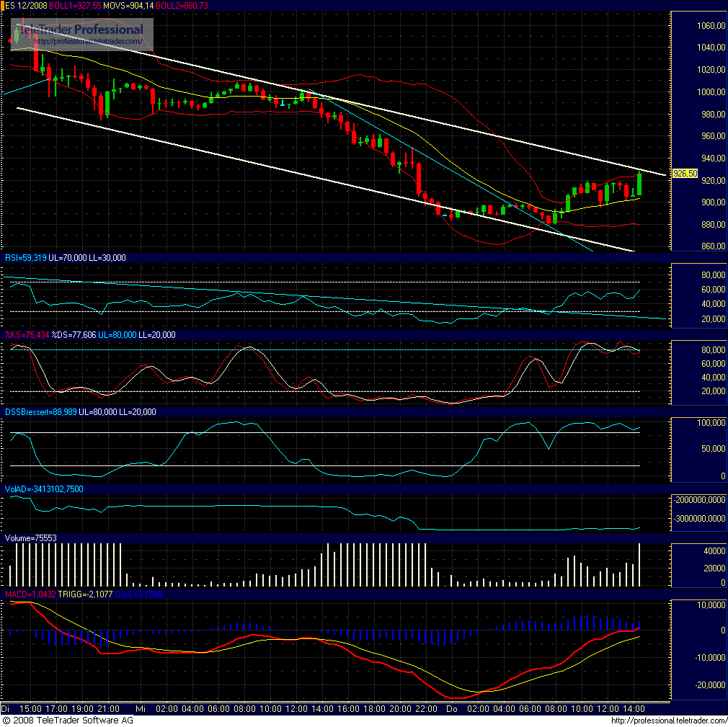The image size is (728, 727).
Task: Click the 860,00 price axis label
Action: [713, 246]
